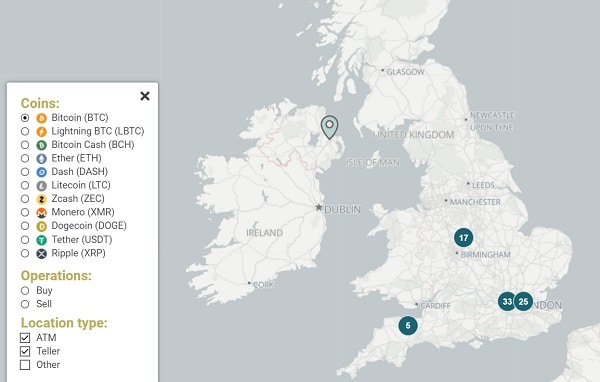Open the cluster marker showing 25

[523, 302]
